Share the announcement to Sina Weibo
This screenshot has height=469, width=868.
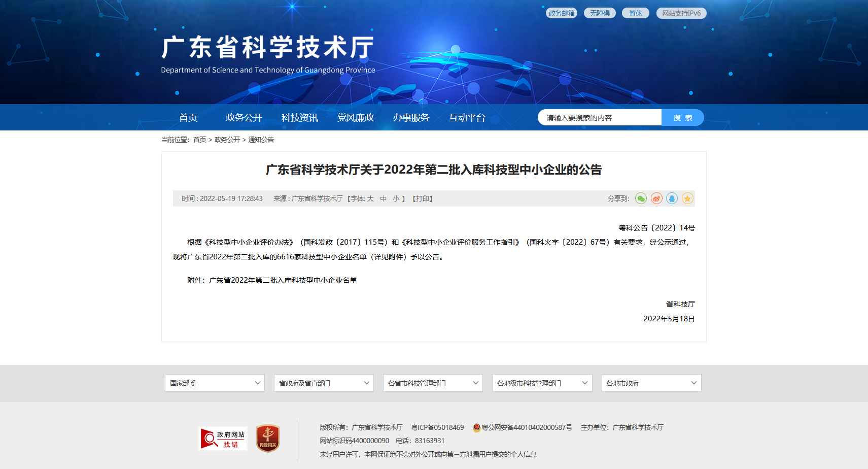pyautogui.click(x=656, y=198)
